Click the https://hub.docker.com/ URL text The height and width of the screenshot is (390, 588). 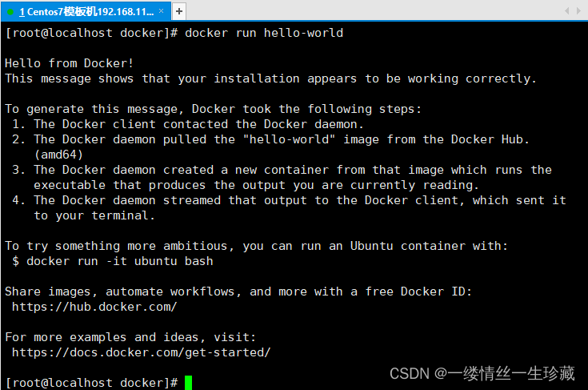94,307
